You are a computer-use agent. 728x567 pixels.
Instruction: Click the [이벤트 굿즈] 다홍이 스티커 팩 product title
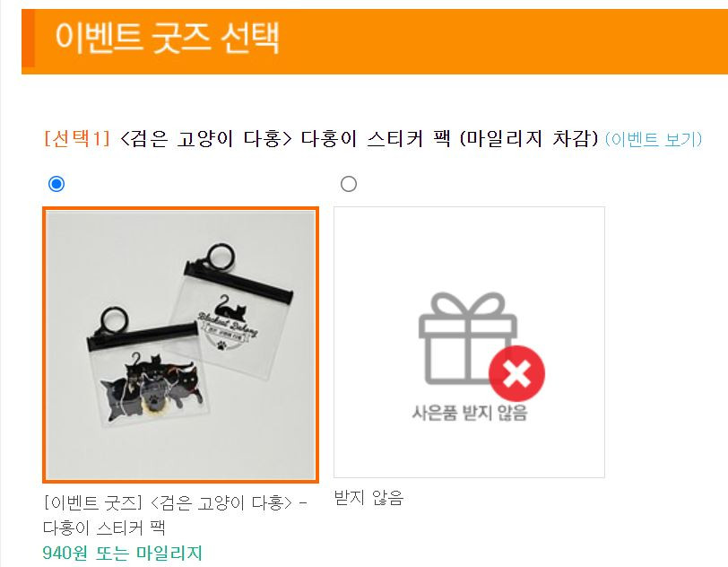175,515
